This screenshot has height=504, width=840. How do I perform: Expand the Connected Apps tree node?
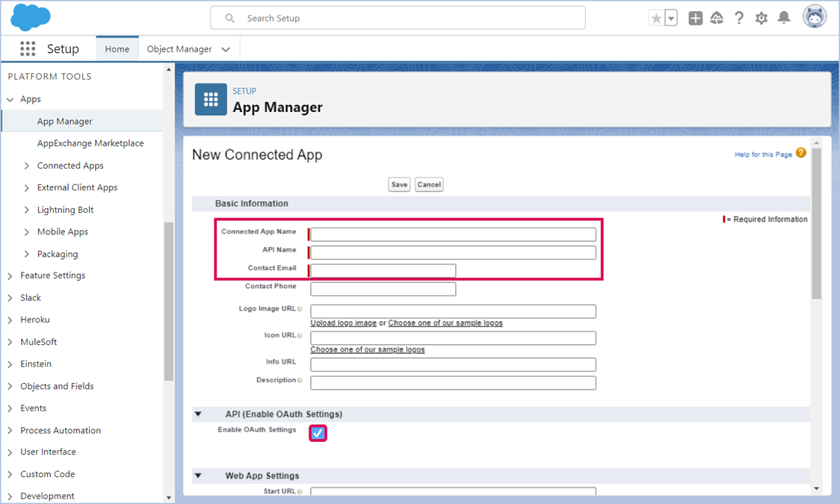[26, 166]
